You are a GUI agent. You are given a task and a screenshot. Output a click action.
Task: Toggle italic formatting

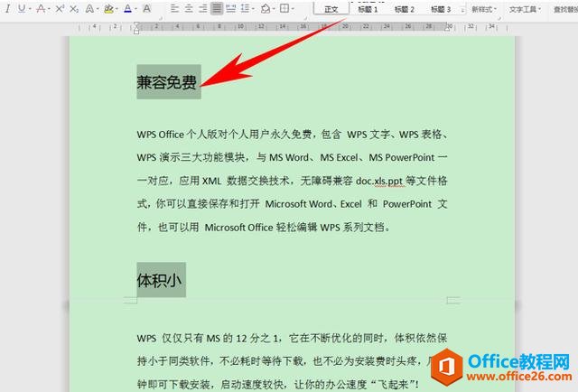7,8
